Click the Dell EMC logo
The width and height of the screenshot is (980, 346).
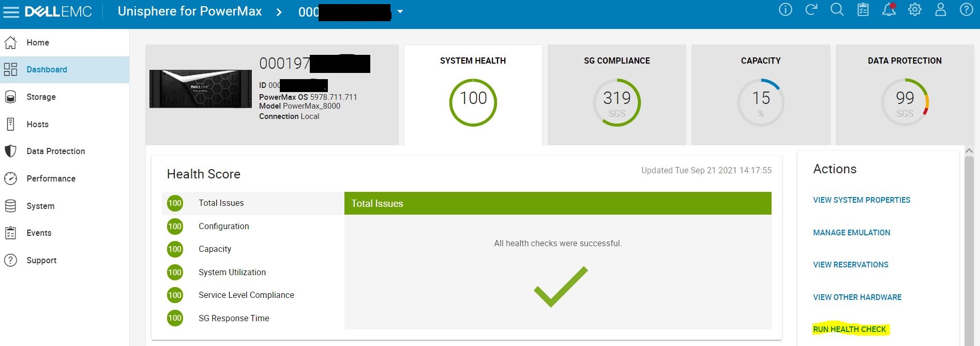[58, 11]
